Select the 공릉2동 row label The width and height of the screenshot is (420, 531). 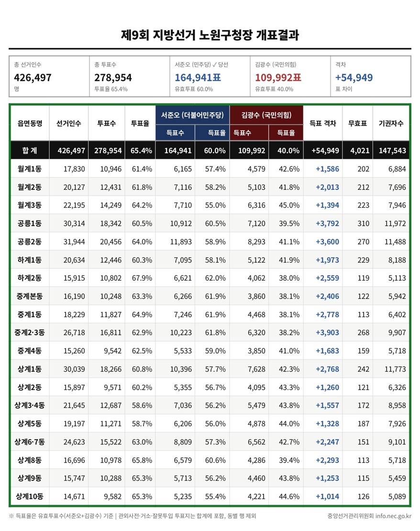tap(30, 242)
